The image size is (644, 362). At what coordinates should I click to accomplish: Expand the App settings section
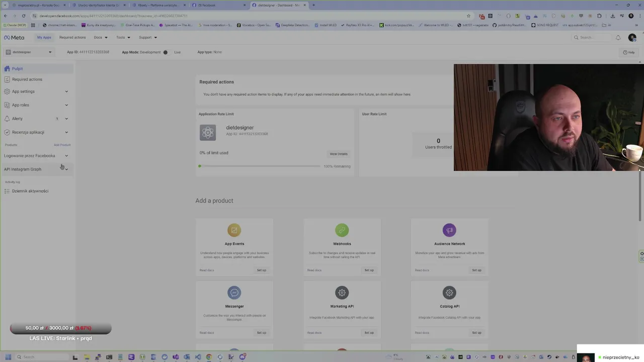[66, 92]
